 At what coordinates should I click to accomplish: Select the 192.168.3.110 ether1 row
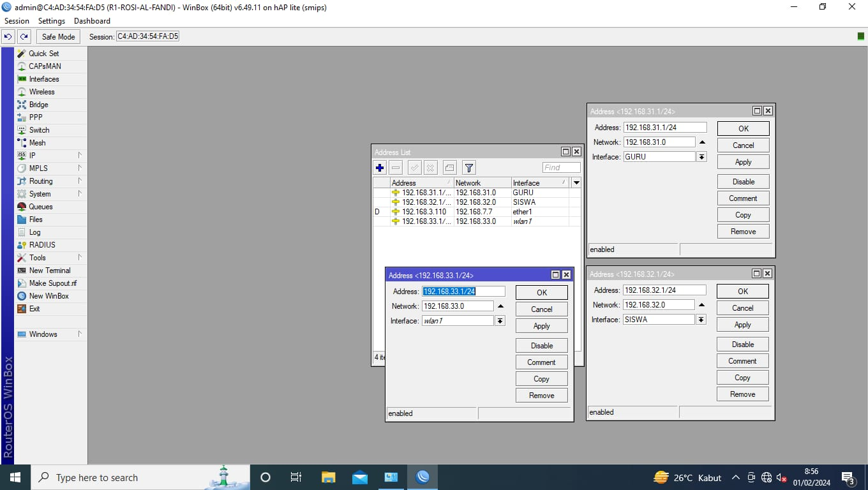(x=477, y=212)
